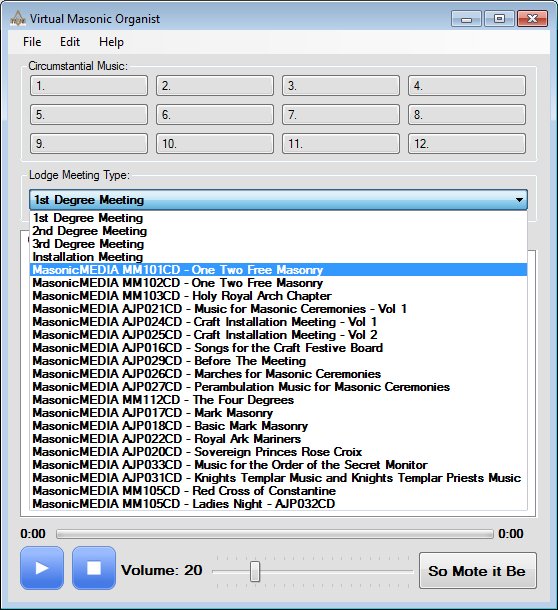558x610 pixels.
Task: Choose AJP031CD Knights Templar Music entry
Action: pyautogui.click(x=278, y=478)
